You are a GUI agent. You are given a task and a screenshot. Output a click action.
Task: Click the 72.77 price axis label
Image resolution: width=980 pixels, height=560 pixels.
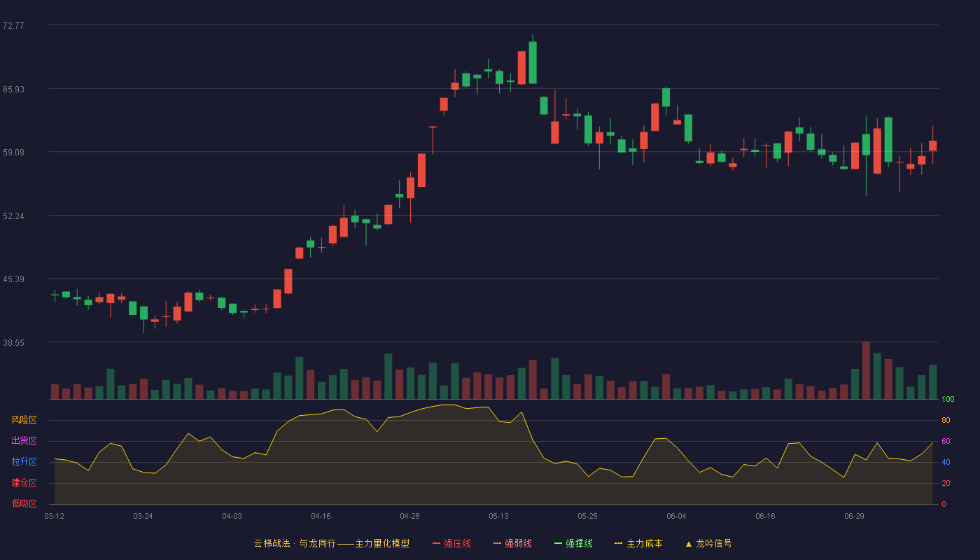13,25
